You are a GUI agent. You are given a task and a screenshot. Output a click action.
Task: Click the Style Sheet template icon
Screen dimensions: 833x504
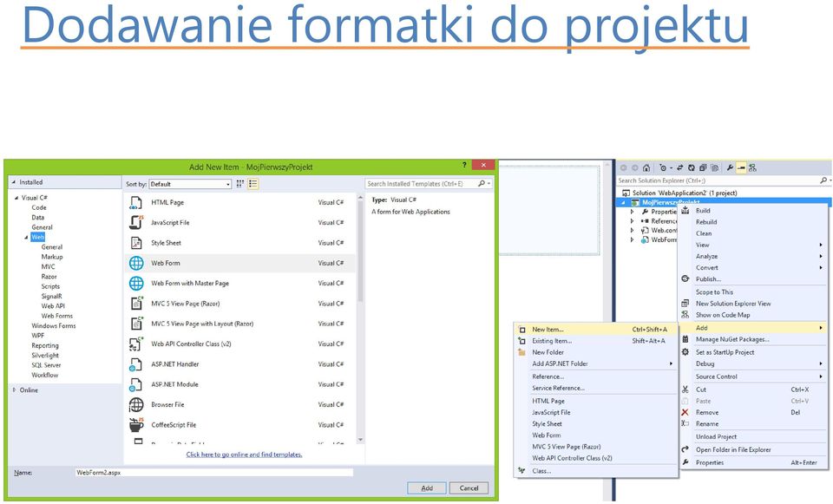pyautogui.click(x=136, y=243)
